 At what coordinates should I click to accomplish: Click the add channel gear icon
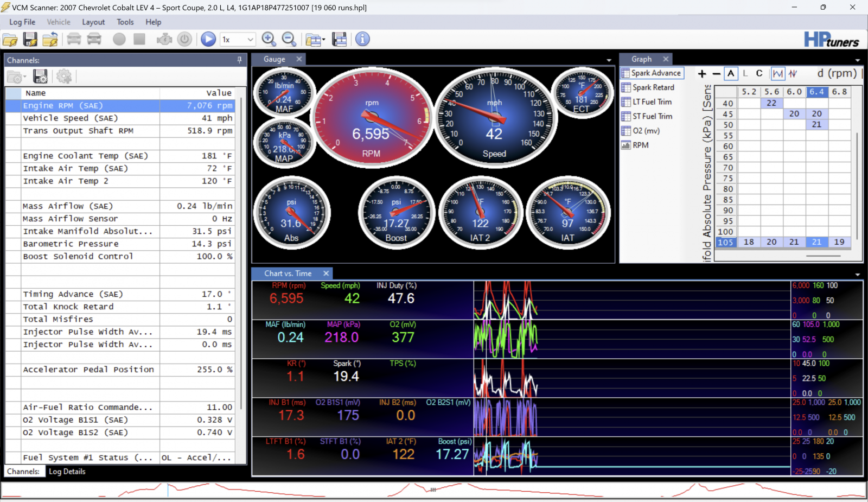pyautogui.click(x=64, y=77)
